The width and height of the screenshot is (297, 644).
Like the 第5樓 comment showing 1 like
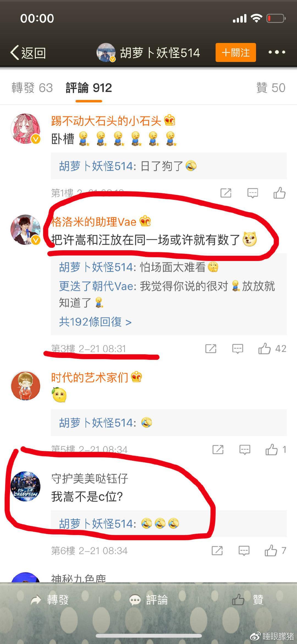coord(276,450)
